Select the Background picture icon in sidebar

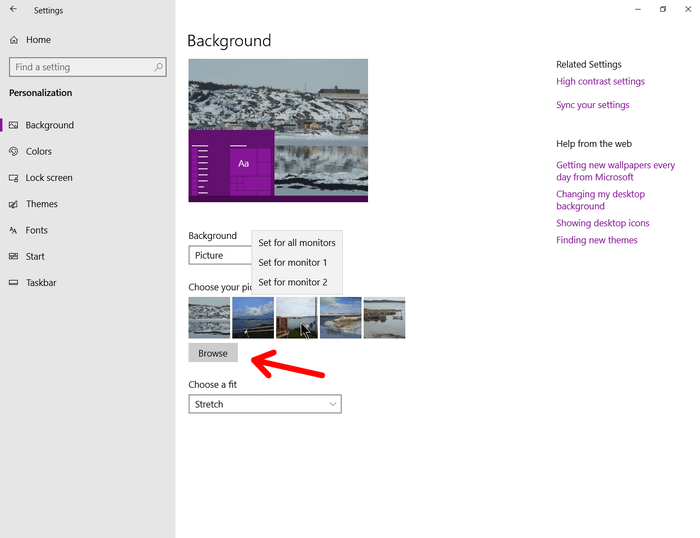[14, 125]
